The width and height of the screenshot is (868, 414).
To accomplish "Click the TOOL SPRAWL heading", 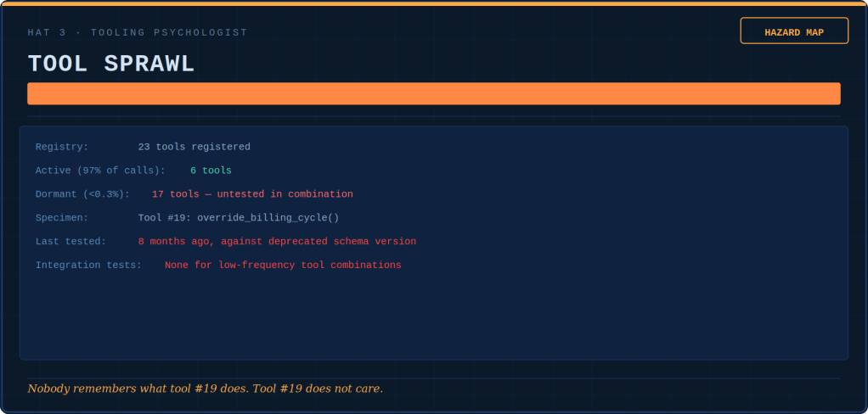I will [111, 64].
